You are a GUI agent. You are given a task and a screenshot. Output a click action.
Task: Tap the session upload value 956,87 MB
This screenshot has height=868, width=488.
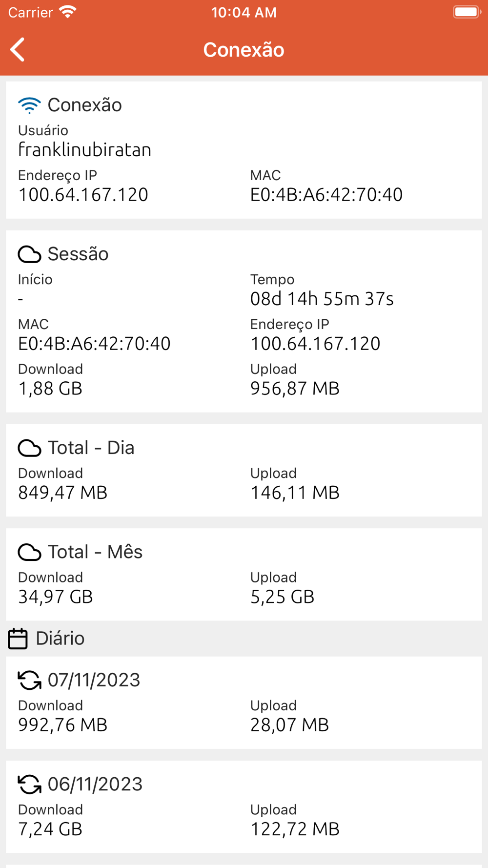[295, 389]
